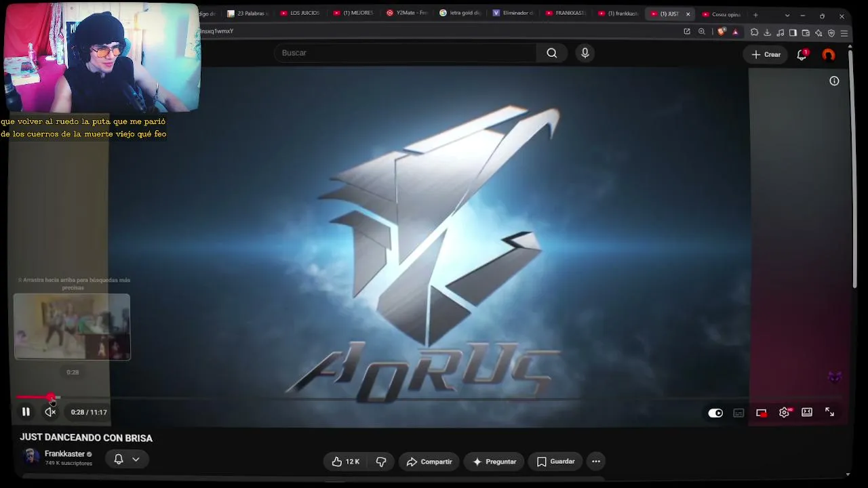This screenshot has width=868, height=488.
Task: Toggle the autoplay switch in player controls
Action: tap(715, 413)
